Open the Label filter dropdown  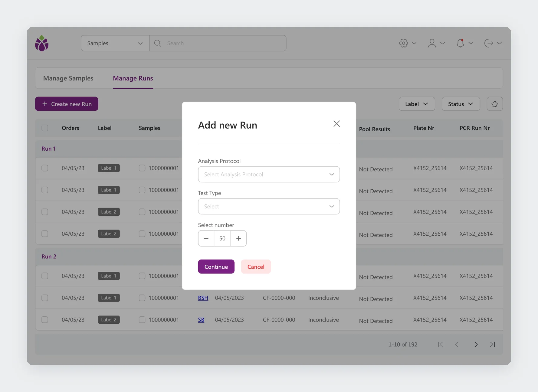(417, 104)
